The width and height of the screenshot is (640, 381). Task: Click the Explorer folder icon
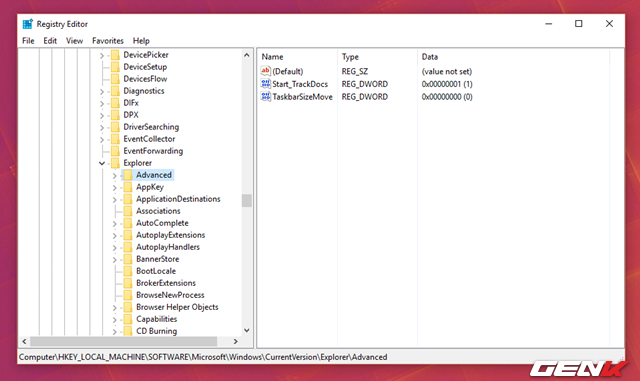point(116,163)
